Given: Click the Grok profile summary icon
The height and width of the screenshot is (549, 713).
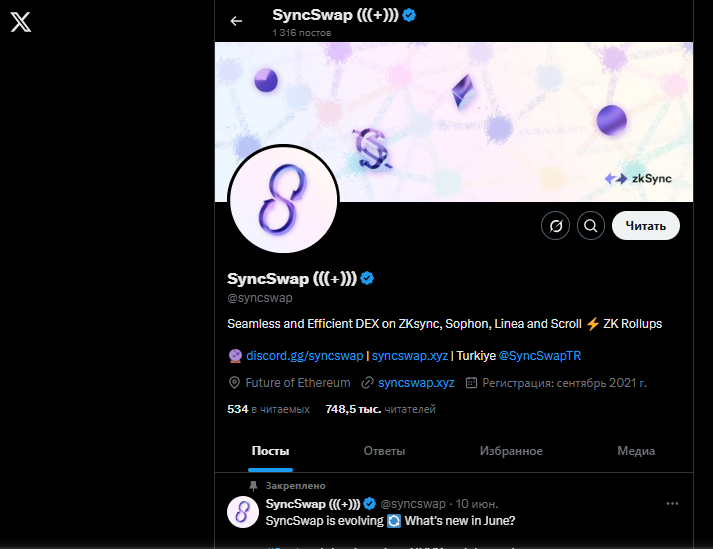Looking at the screenshot, I should [x=555, y=226].
